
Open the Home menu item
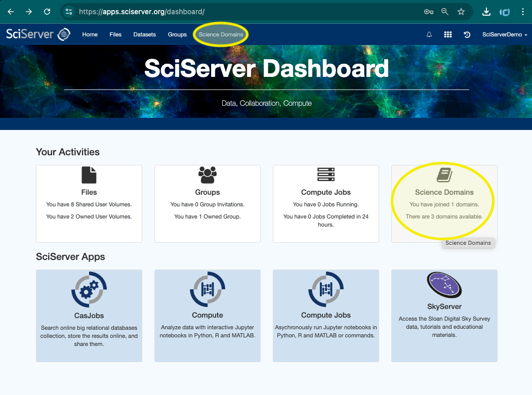pos(90,34)
